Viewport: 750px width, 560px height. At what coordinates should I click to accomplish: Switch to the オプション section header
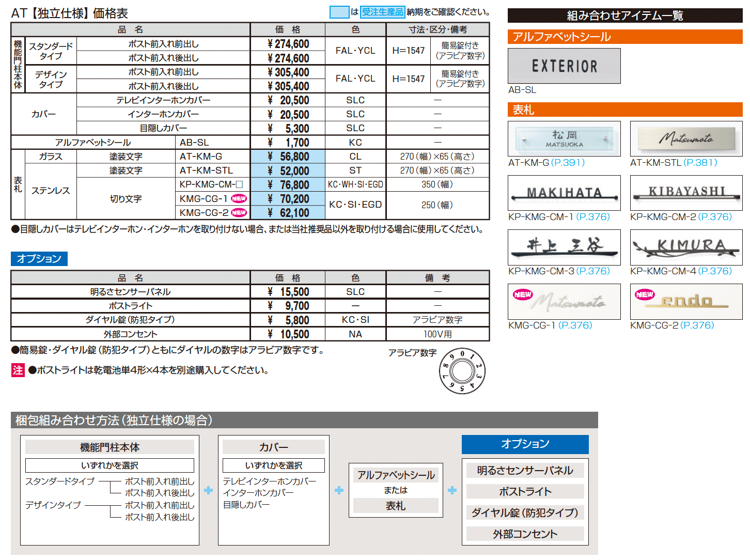click(39, 259)
